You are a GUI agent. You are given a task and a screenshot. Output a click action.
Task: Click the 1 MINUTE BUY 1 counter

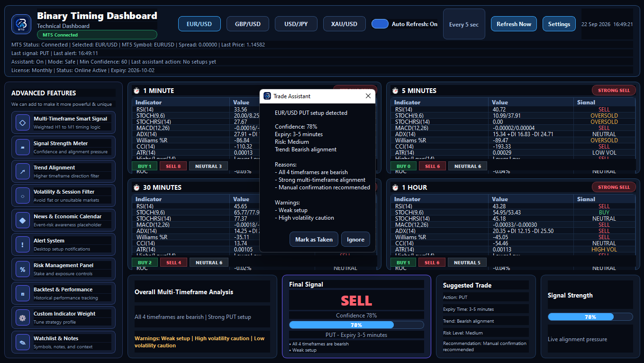pyautogui.click(x=145, y=166)
